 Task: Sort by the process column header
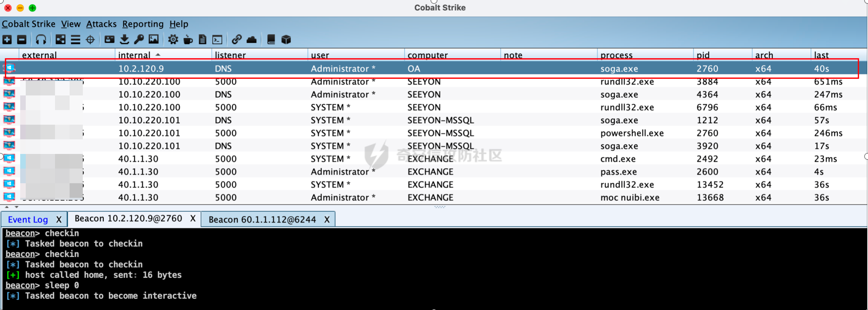[645, 55]
